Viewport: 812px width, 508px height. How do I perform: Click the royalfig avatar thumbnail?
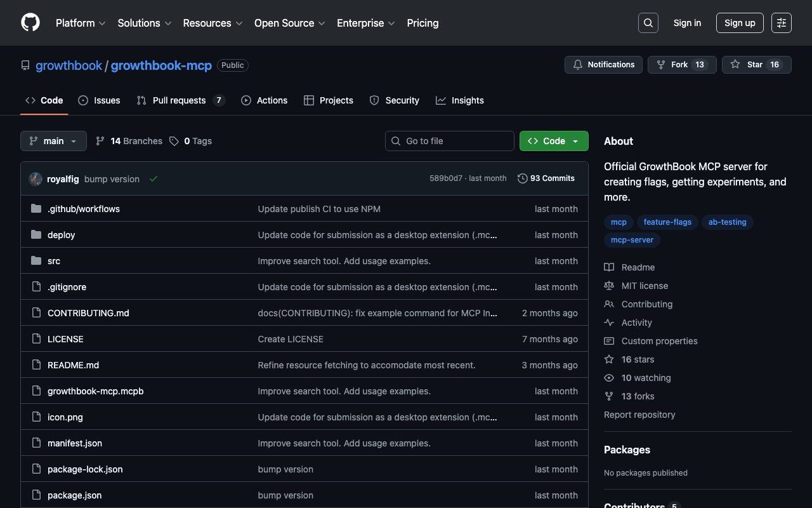[36, 179]
